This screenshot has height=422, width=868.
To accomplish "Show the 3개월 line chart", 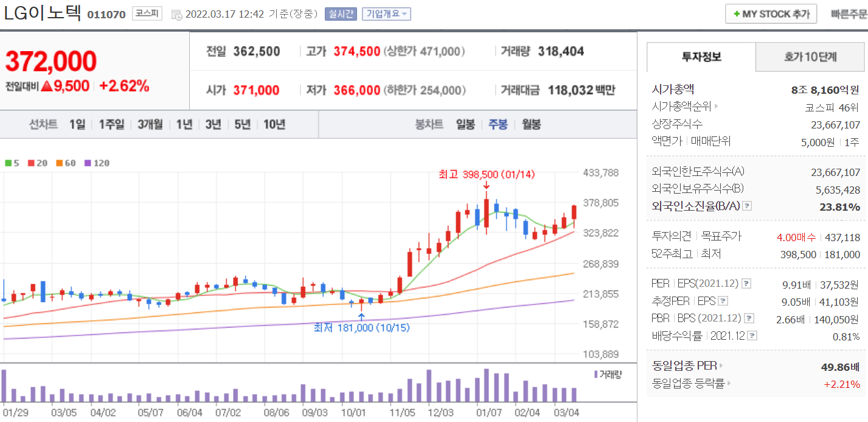I will pos(150,124).
